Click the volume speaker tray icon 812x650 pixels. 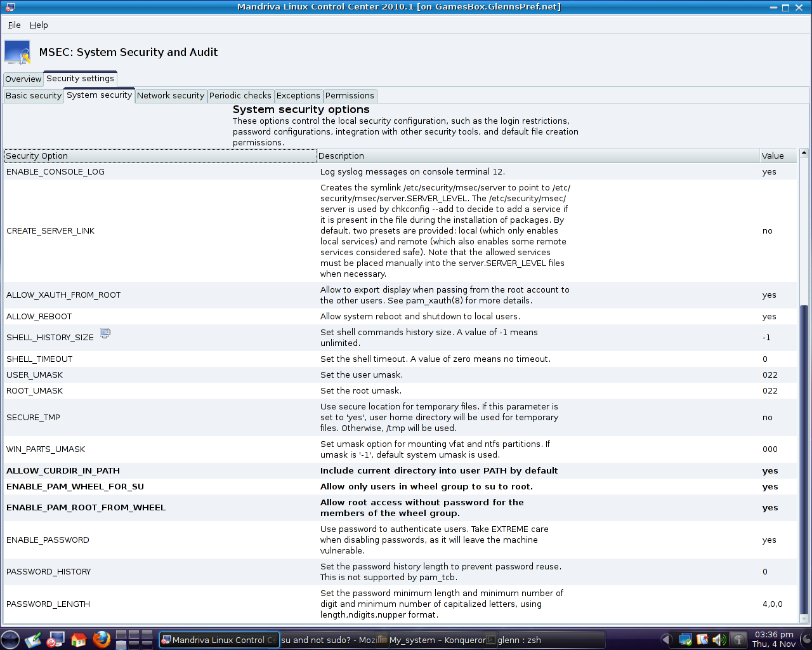tap(719, 640)
